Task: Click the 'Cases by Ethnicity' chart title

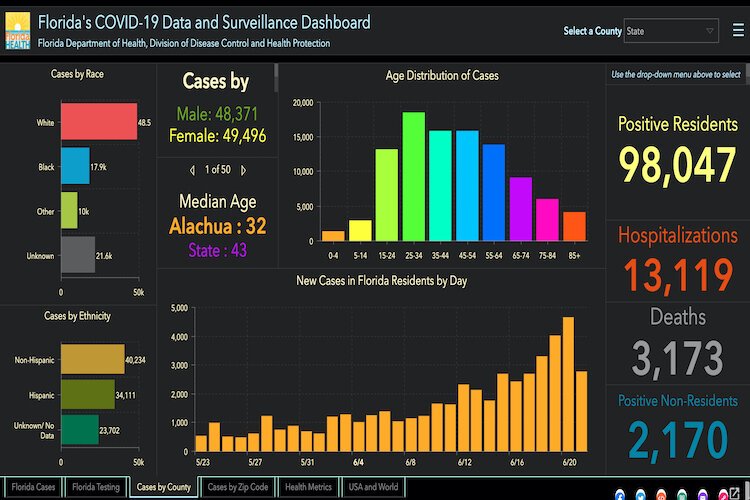Action: click(77, 316)
